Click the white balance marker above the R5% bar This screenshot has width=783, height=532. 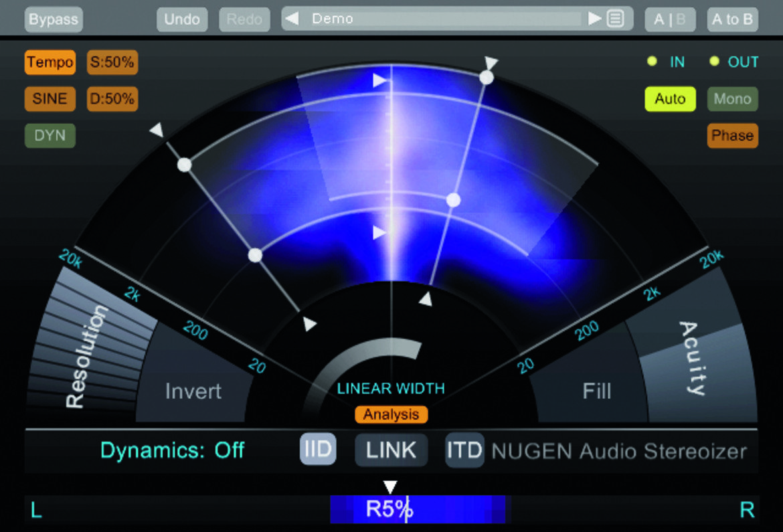[x=390, y=486]
